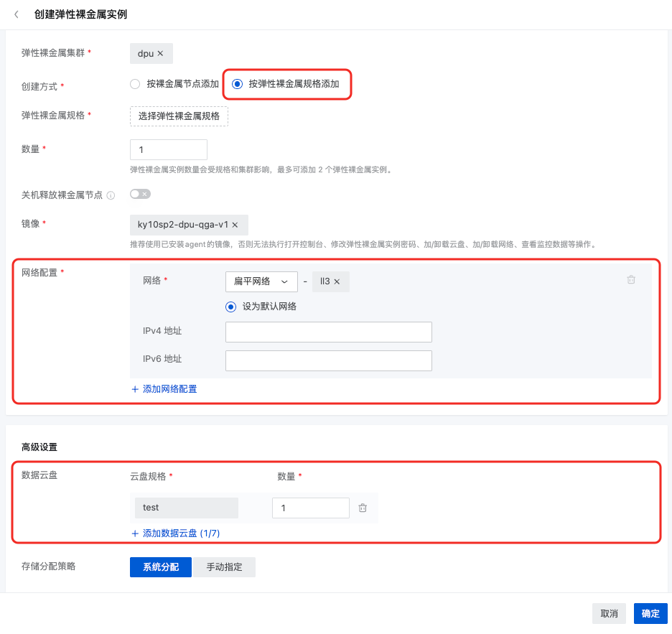Click 添加网络配置 link
This screenshot has width=672, height=634.
(x=164, y=389)
